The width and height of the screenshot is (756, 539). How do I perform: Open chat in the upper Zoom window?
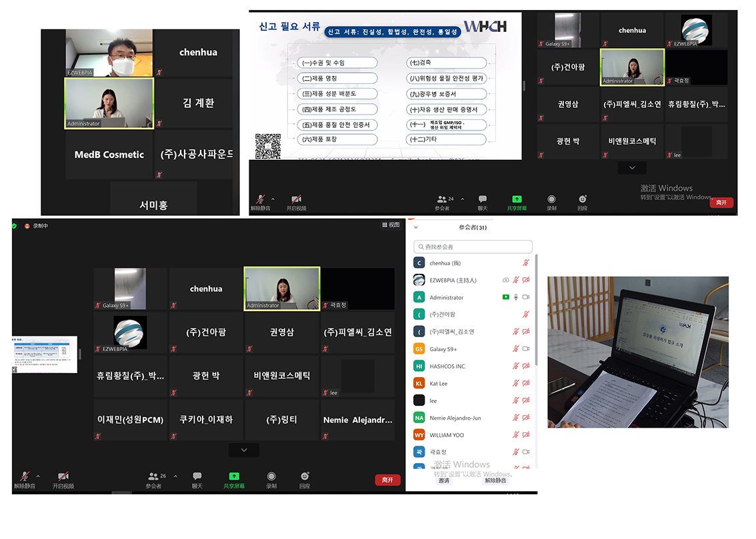click(x=483, y=203)
